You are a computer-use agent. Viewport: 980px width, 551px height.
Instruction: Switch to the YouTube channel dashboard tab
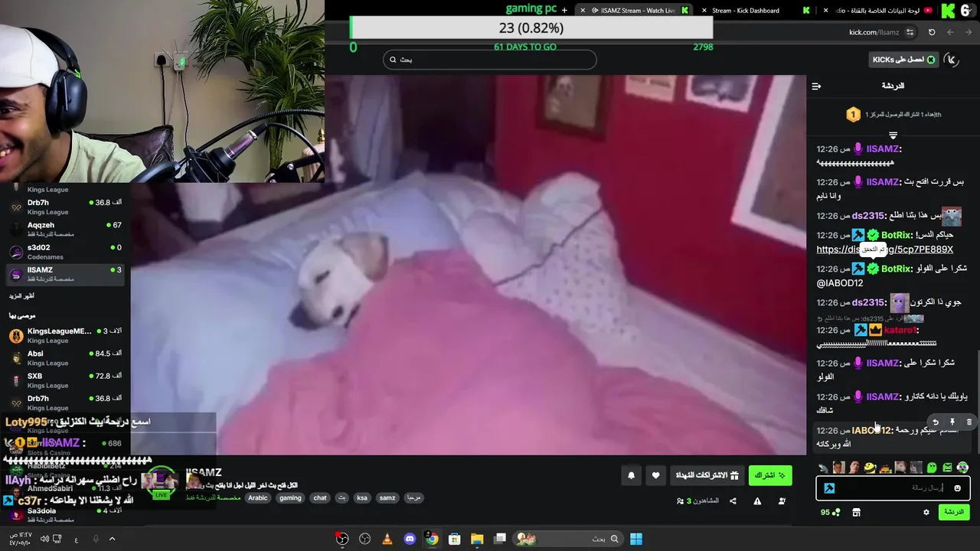click(880, 10)
